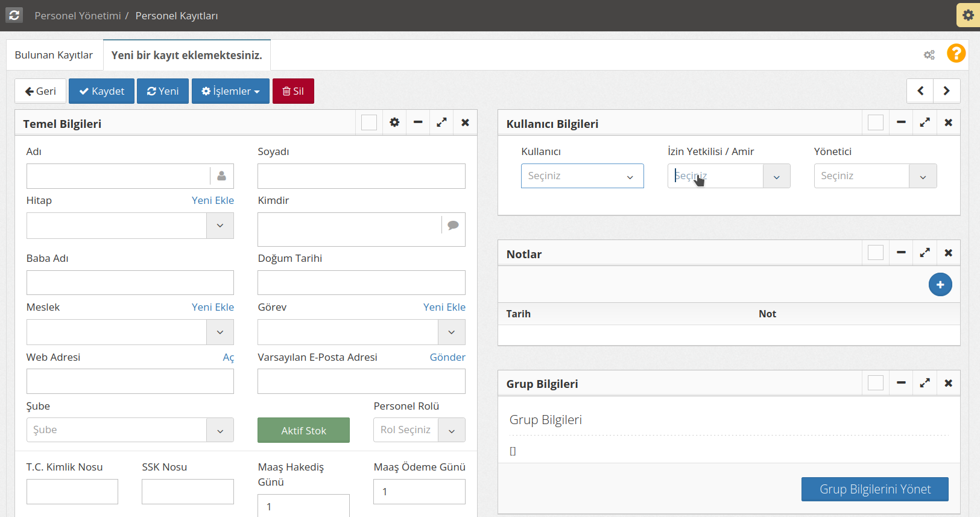980x517 pixels.
Task: Open the İşlemler dropdown menu
Action: click(230, 91)
